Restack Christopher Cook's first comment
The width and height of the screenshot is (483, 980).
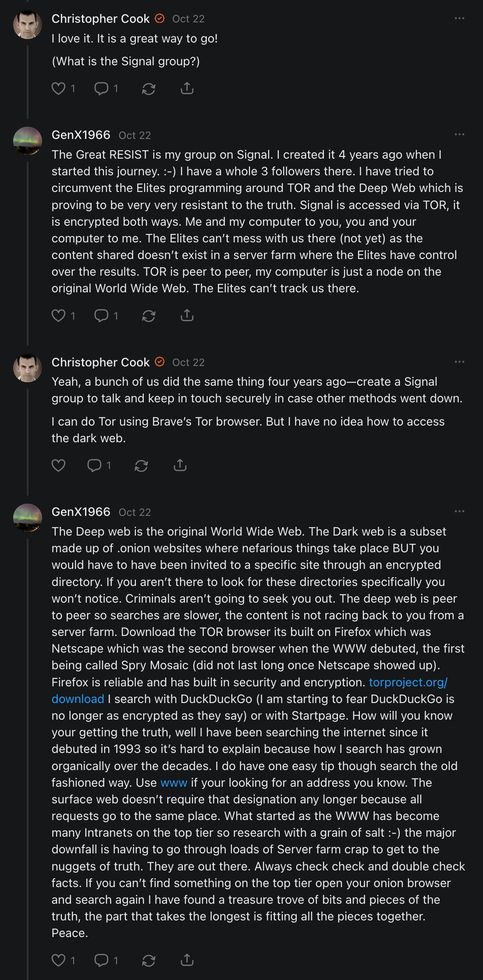149,89
